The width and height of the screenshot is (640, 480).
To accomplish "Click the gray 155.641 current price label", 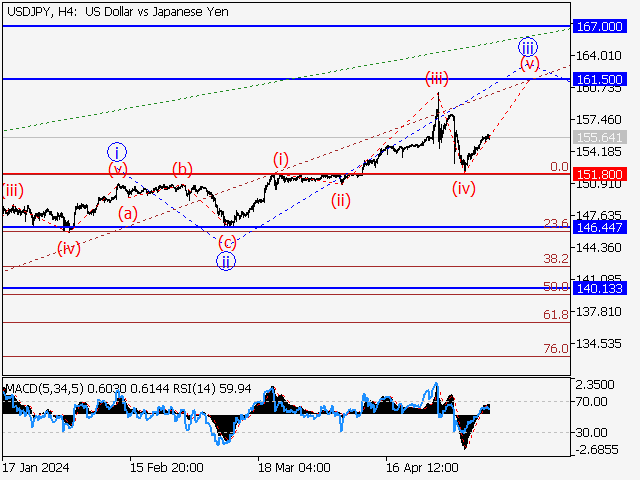I will (x=600, y=138).
